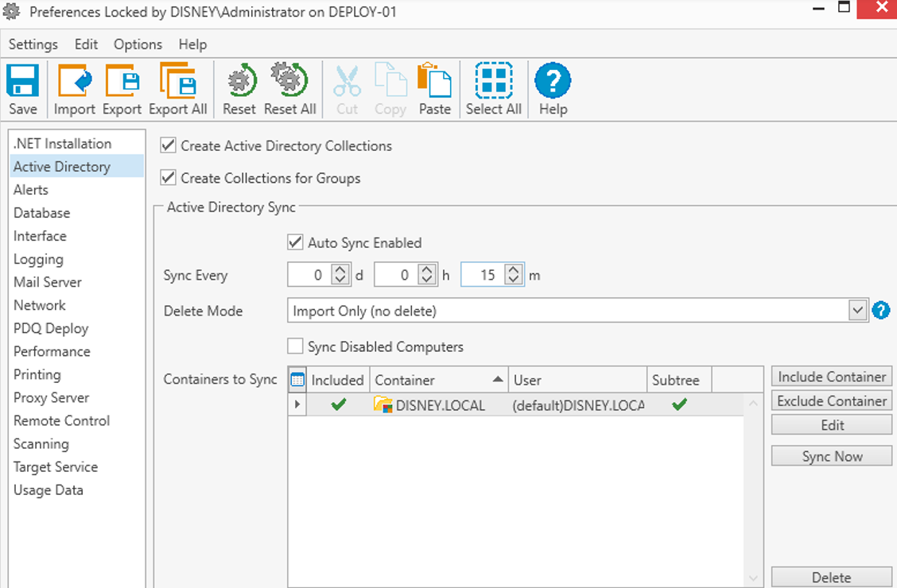Screen dimensions: 897x588
Task: Toggle Create Active Directory Collections checkbox
Action: tap(168, 145)
